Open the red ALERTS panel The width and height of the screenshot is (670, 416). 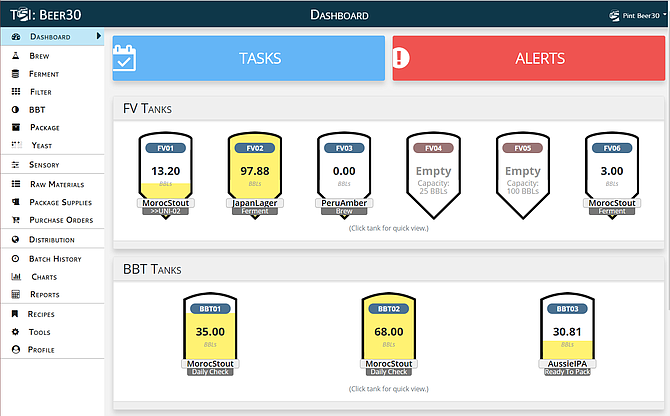point(529,58)
